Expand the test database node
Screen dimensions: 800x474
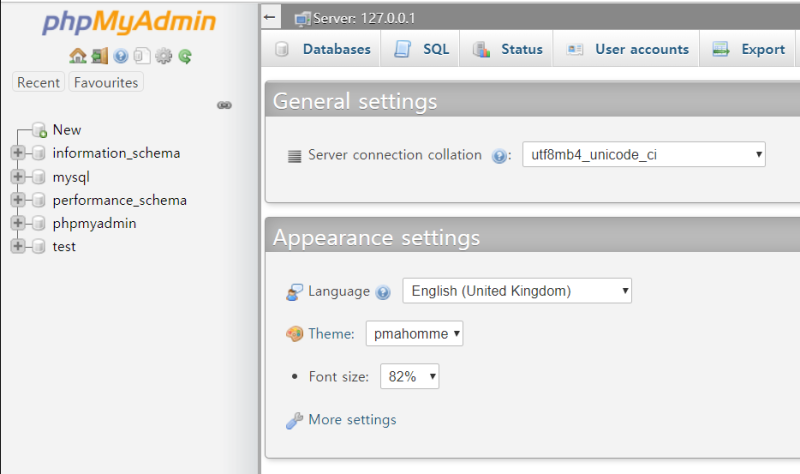pos(18,246)
